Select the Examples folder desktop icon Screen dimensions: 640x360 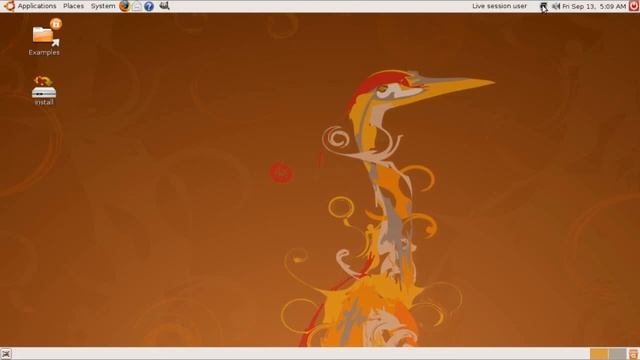coord(44,37)
